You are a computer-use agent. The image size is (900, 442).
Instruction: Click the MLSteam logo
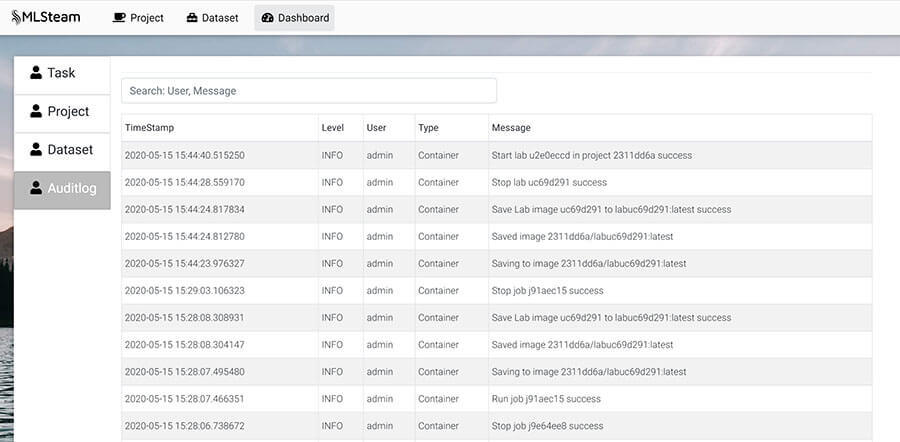point(46,17)
